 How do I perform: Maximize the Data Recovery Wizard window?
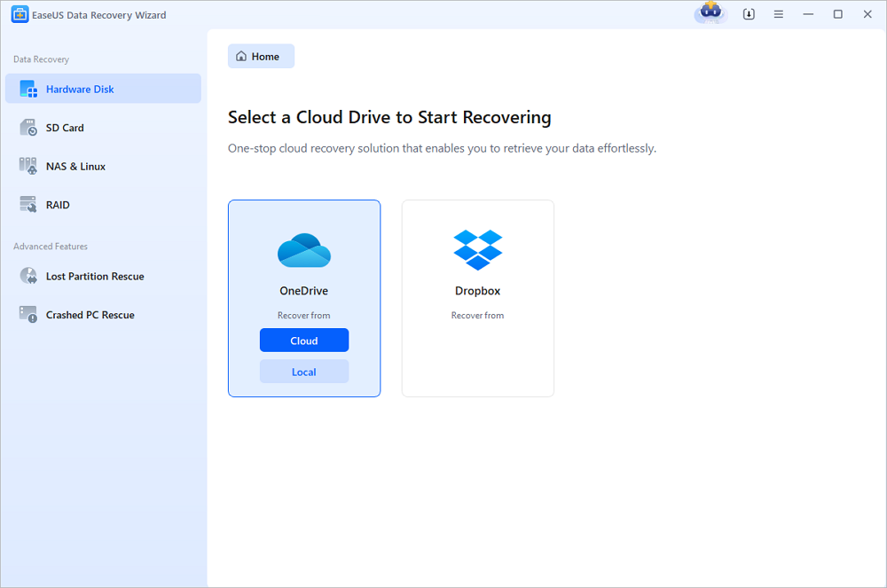click(x=837, y=15)
